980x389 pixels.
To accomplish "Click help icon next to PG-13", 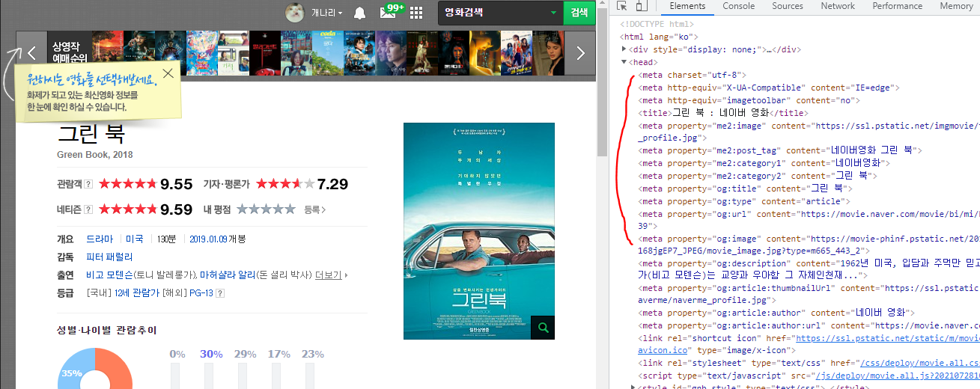I will click(x=220, y=292).
